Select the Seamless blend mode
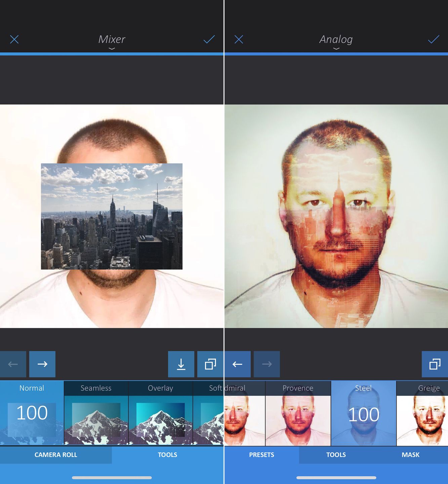 [96, 413]
